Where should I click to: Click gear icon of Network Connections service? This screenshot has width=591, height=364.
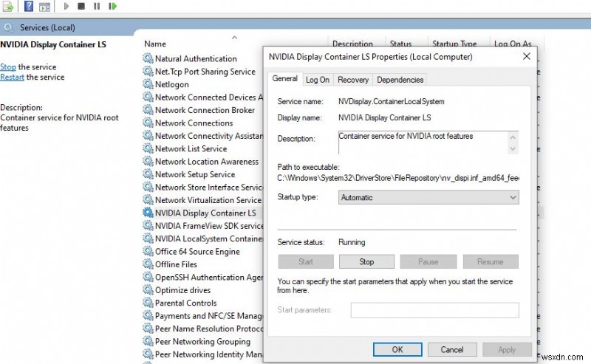click(x=148, y=123)
